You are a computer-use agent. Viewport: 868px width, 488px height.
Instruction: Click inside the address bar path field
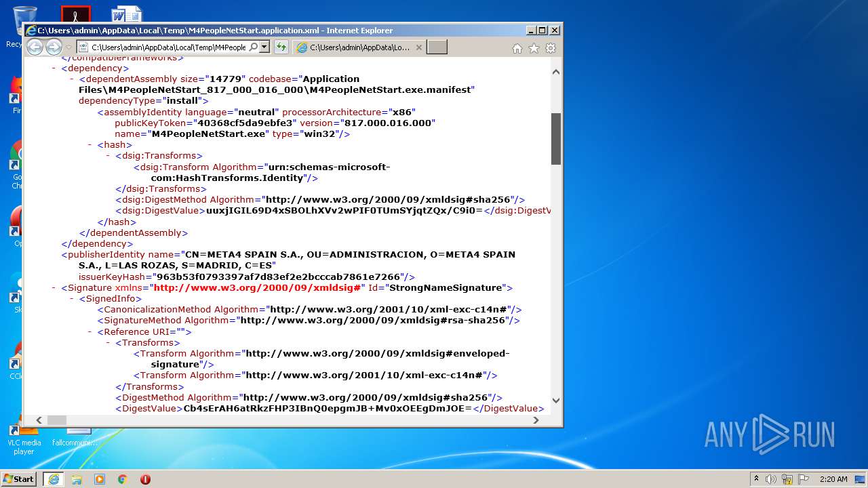coord(168,47)
